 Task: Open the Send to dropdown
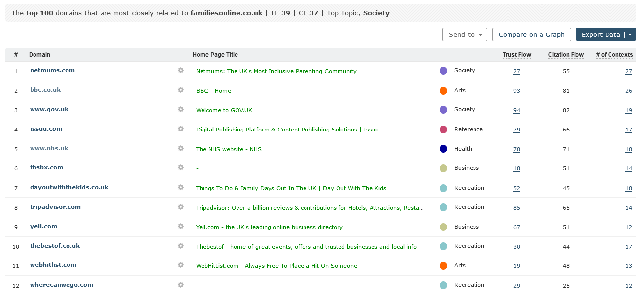click(x=465, y=34)
